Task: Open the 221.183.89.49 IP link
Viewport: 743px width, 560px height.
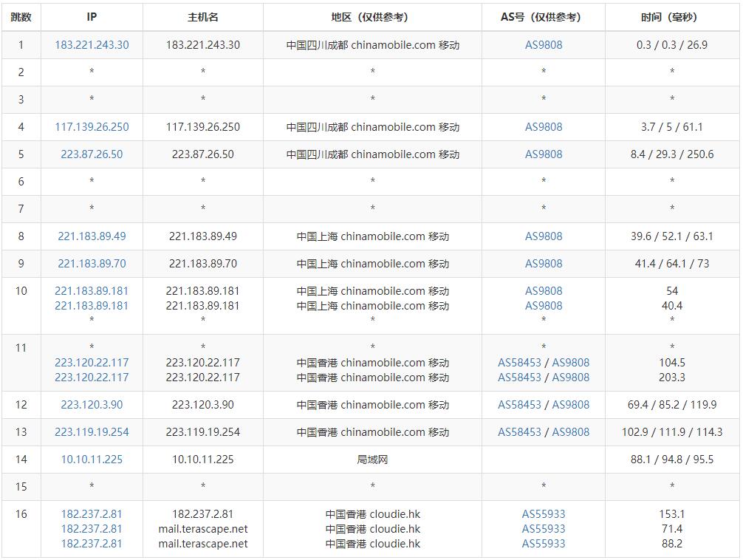Action: click(92, 236)
